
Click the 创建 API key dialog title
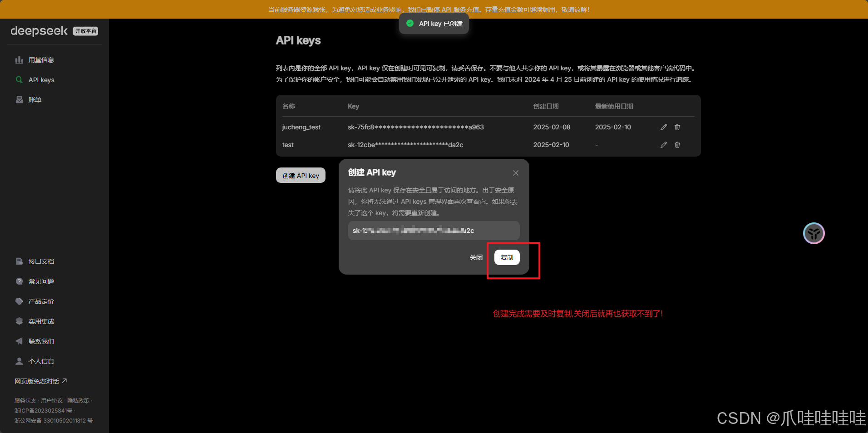372,172
